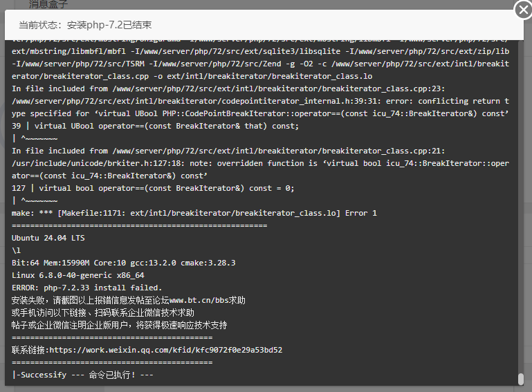The height and width of the screenshot is (392, 532).
Task: Close the PHP install log dialog
Action: pos(523,10)
